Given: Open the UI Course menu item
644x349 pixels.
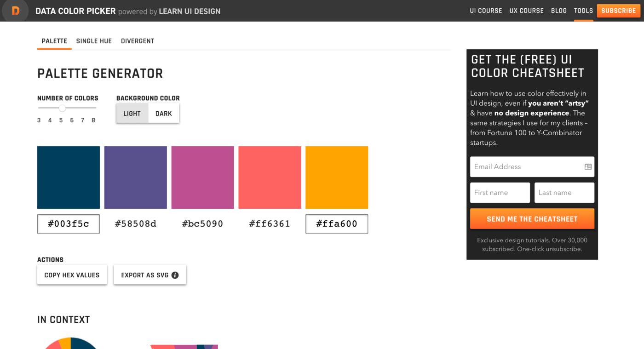Looking at the screenshot, I should click(x=486, y=11).
